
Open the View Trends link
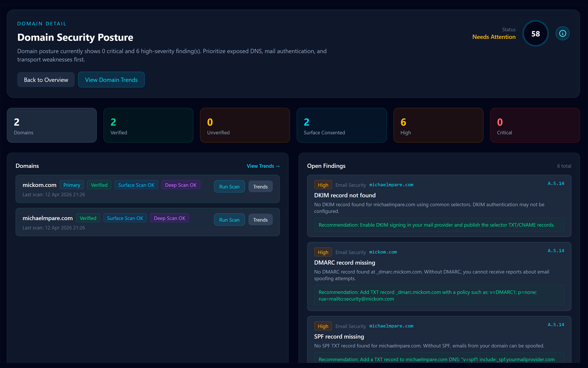pyautogui.click(x=263, y=166)
